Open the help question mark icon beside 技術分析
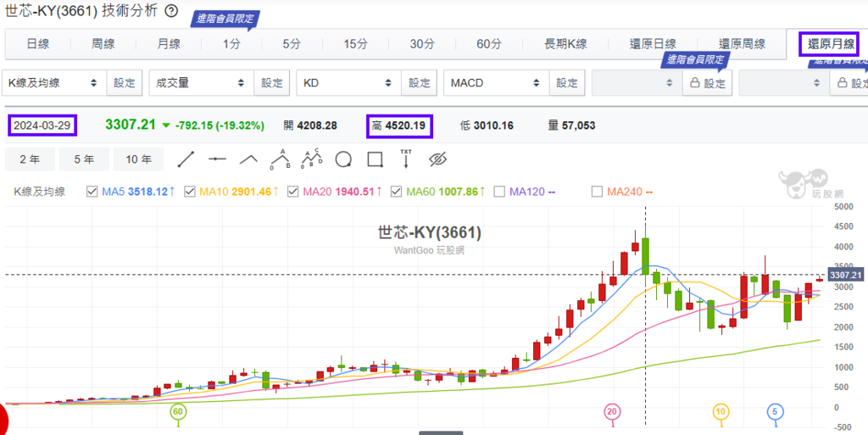The height and width of the screenshot is (435, 868). 173,10
